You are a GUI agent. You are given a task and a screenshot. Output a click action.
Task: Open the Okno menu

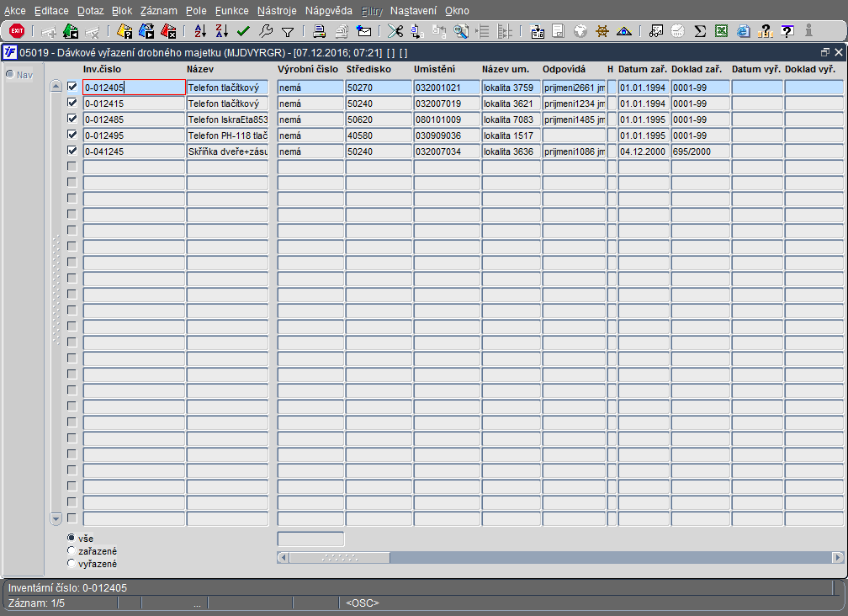(x=457, y=11)
